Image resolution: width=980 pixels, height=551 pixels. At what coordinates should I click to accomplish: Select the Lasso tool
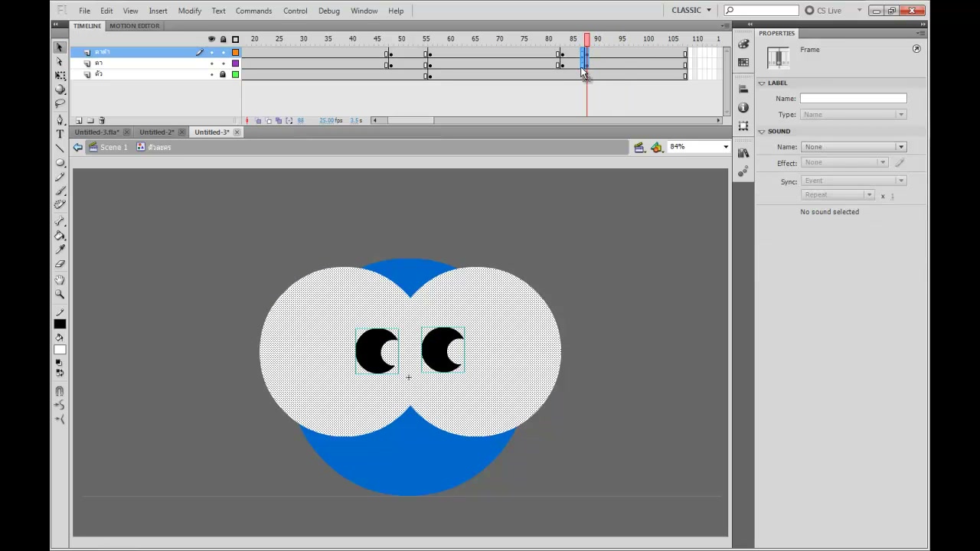pyautogui.click(x=60, y=103)
